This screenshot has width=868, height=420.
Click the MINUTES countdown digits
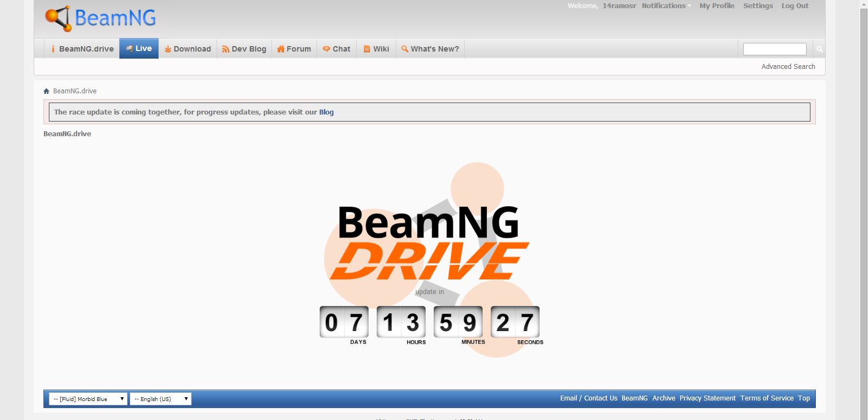[458, 322]
